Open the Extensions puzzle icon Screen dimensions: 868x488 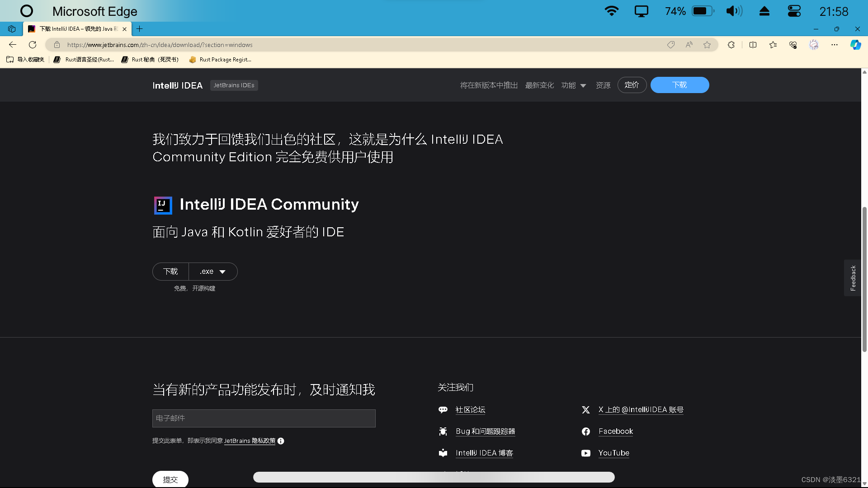(x=731, y=45)
